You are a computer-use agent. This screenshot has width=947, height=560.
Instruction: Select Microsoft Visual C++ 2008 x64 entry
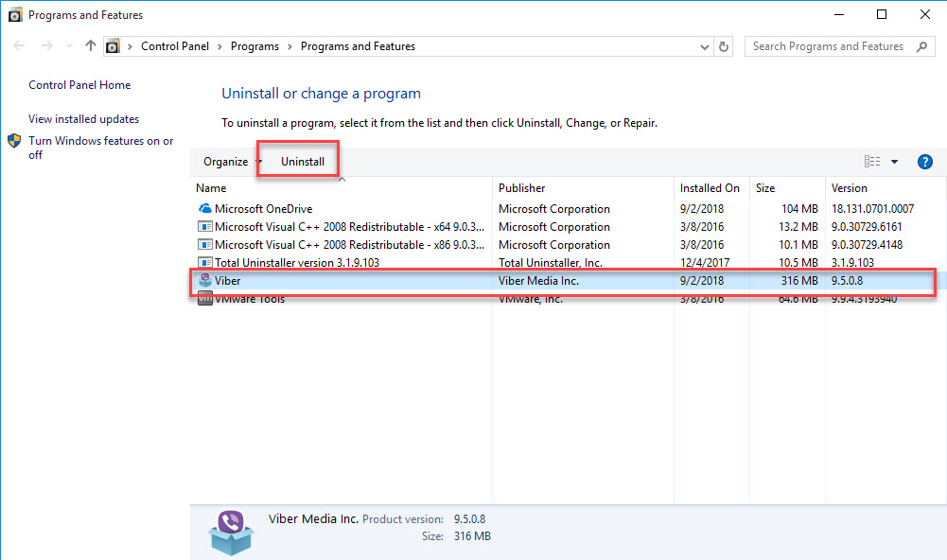[349, 226]
